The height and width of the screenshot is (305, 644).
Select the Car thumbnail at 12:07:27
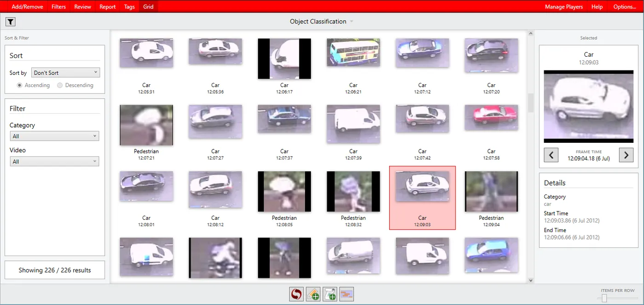215,121
